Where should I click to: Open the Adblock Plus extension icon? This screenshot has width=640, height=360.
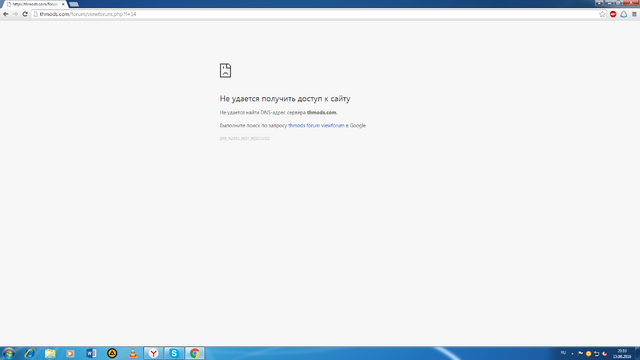point(613,14)
